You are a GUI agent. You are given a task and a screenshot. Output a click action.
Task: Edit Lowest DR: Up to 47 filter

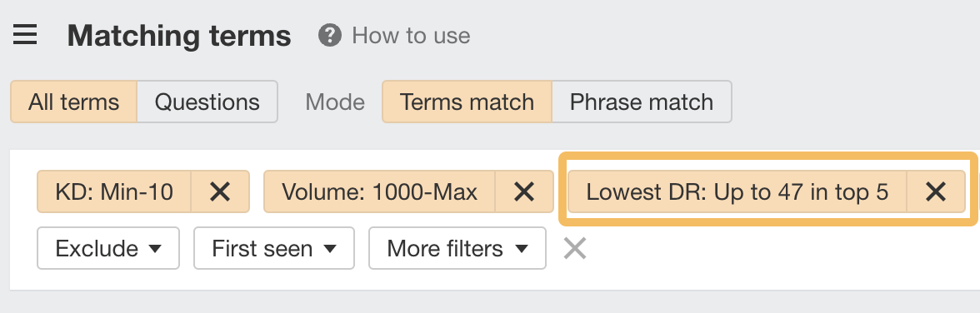point(737,191)
